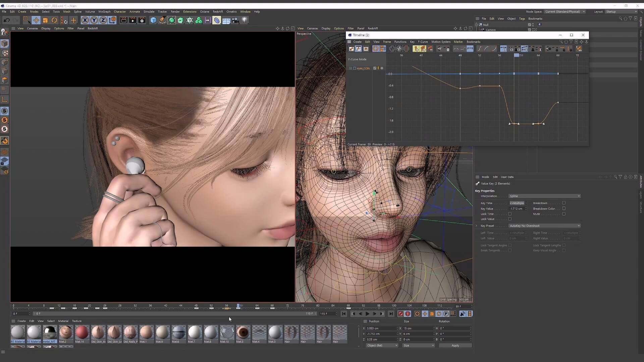Click the Ease In curve icon in Timeline

486,49
